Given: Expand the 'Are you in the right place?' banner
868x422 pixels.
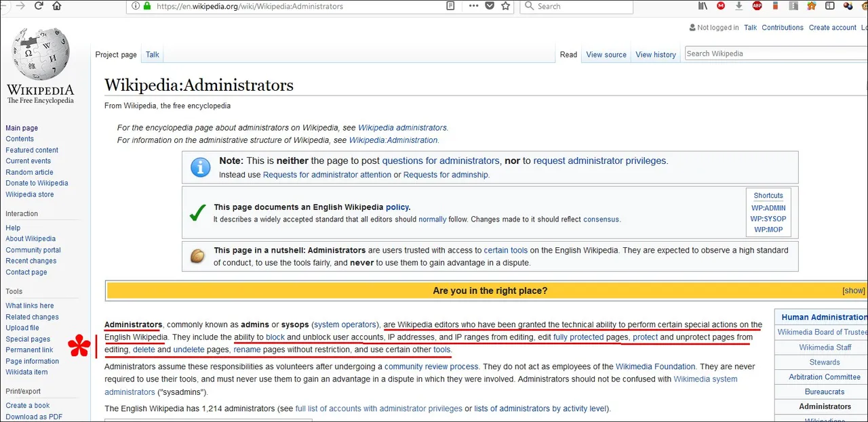Looking at the screenshot, I should tap(853, 291).
